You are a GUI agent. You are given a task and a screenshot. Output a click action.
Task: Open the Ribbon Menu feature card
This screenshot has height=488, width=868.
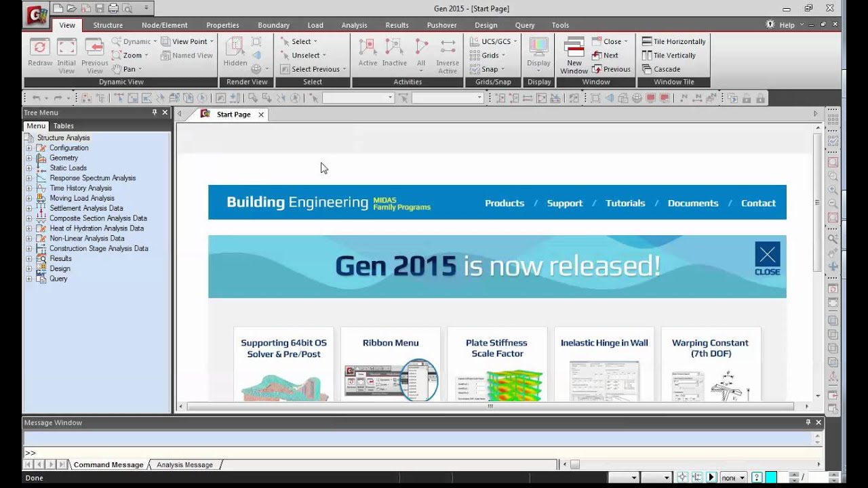pyautogui.click(x=391, y=364)
